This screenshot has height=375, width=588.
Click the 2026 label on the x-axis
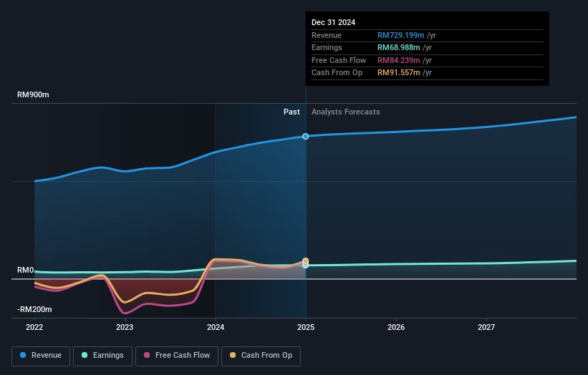(396, 327)
